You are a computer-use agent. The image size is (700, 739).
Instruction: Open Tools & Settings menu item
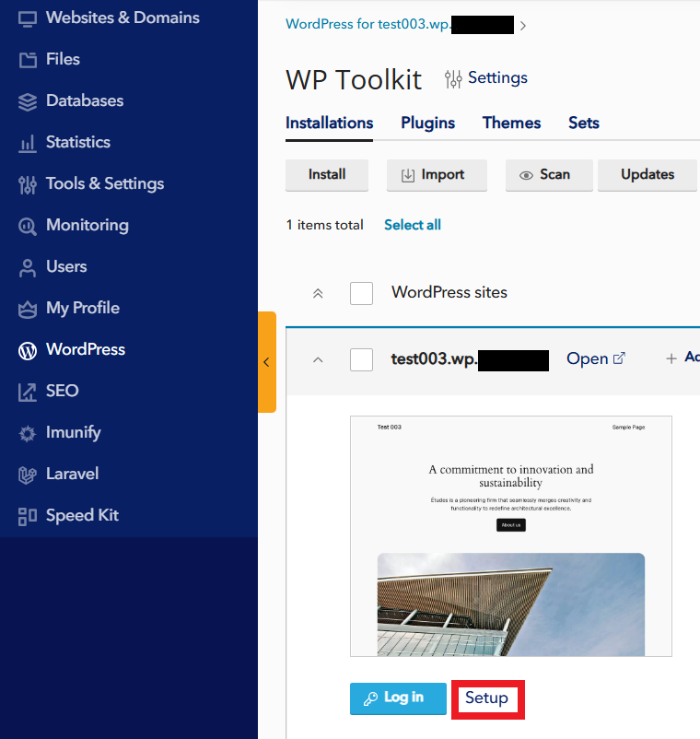(129, 183)
